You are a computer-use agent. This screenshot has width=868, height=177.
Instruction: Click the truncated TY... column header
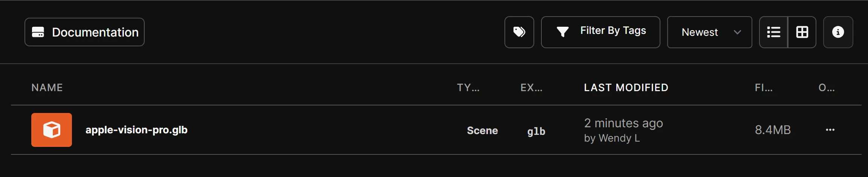click(x=468, y=88)
